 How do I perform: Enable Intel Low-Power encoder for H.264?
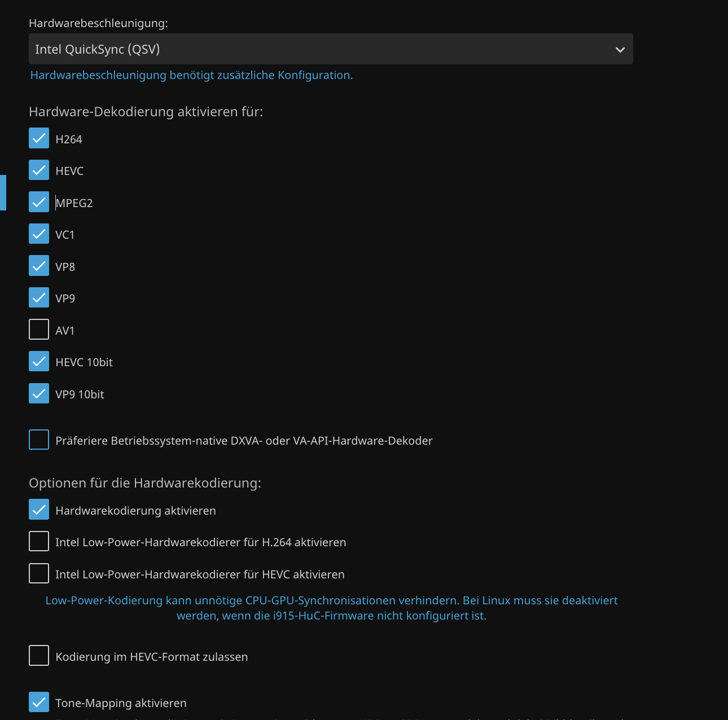(39, 542)
